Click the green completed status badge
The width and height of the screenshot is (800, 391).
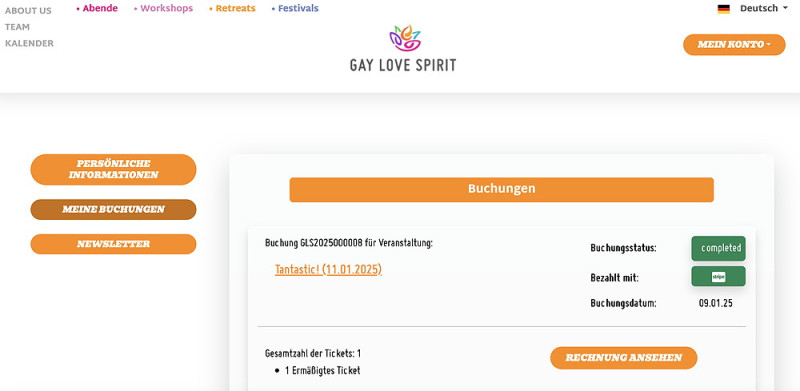[x=718, y=248]
